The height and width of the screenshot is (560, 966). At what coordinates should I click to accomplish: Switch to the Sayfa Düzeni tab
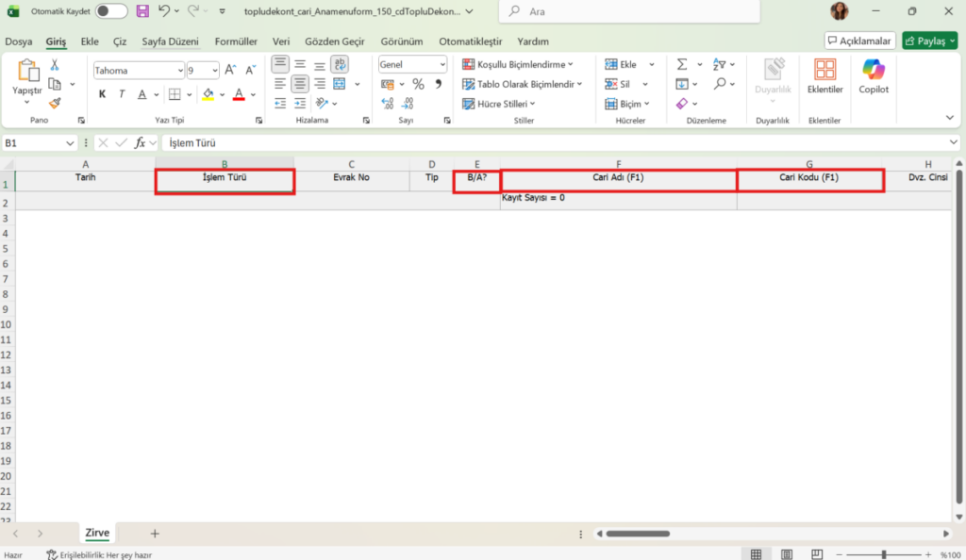[170, 41]
